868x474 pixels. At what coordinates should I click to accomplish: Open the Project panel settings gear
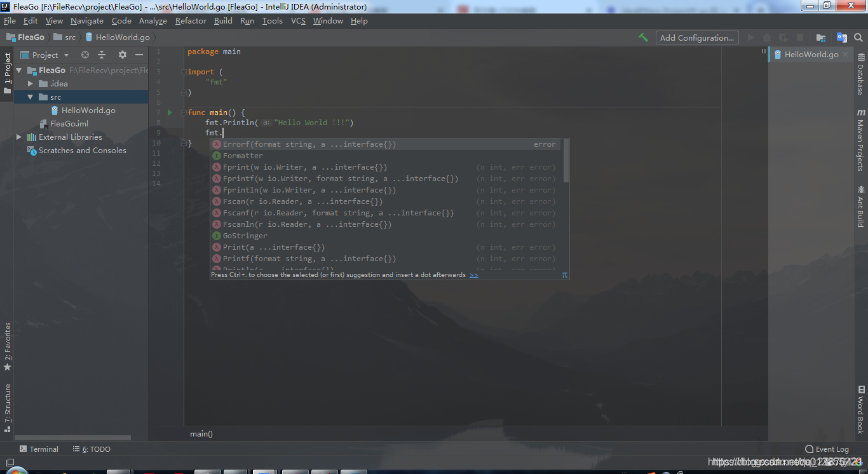point(123,55)
